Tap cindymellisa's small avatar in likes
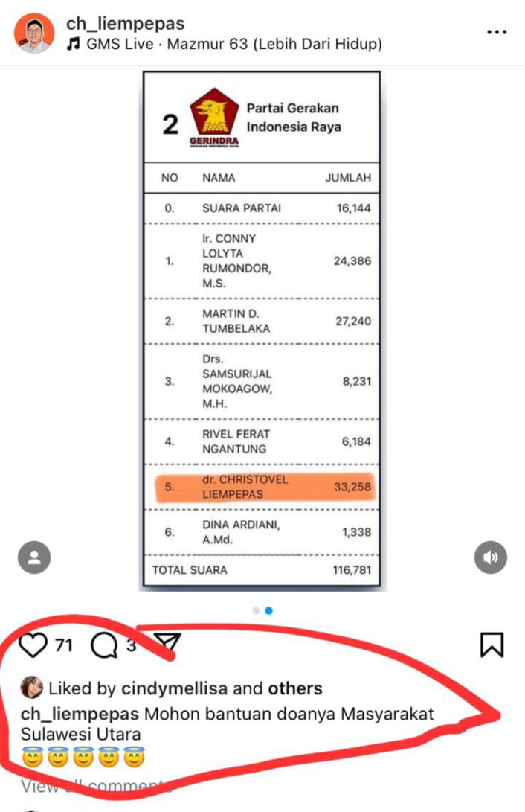Viewport: 525px width, 812px height. coord(31,687)
